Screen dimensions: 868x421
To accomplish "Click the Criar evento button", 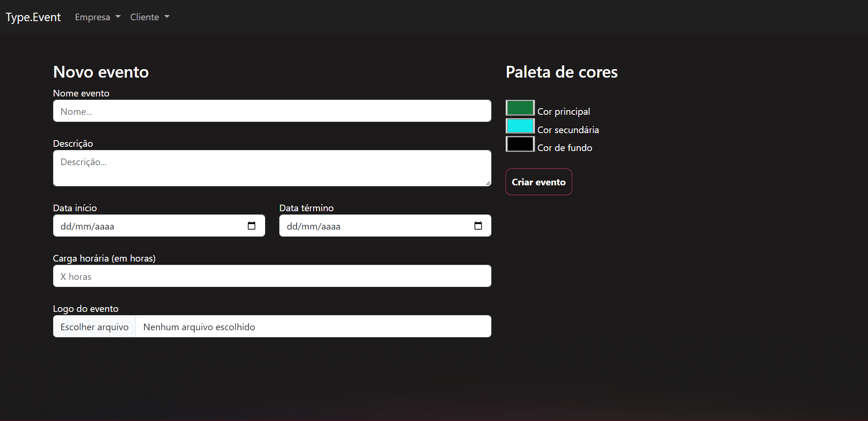I will tap(539, 182).
